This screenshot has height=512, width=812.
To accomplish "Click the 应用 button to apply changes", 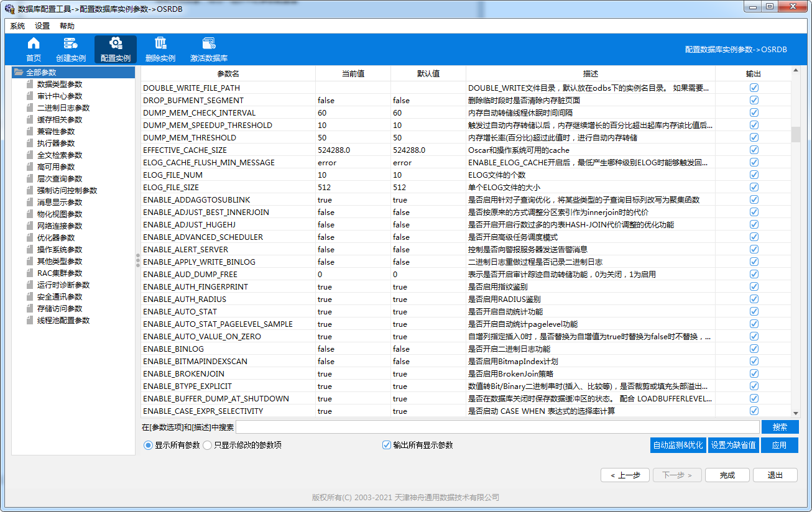I will 780,444.
